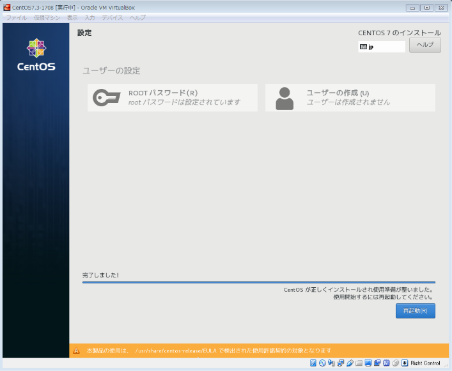Click the keyboard capture arrow icon
The image size is (452, 371).
click(x=405, y=363)
